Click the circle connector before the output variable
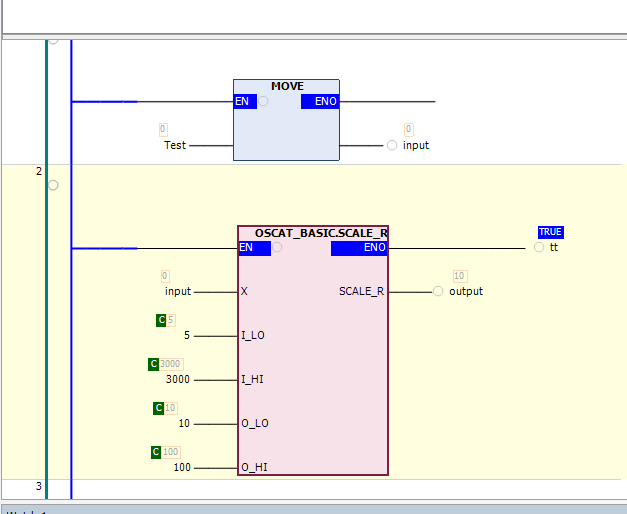 pos(438,291)
